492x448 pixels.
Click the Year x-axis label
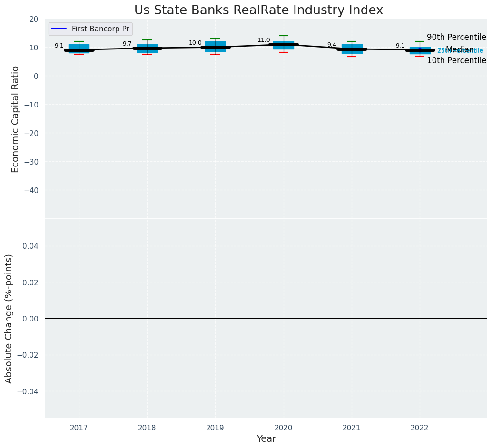pos(266,439)
